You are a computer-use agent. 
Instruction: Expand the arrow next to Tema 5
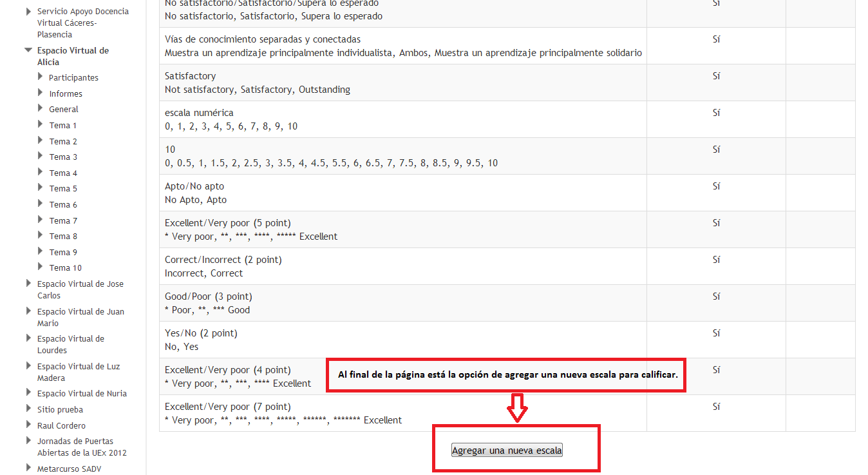pos(41,188)
